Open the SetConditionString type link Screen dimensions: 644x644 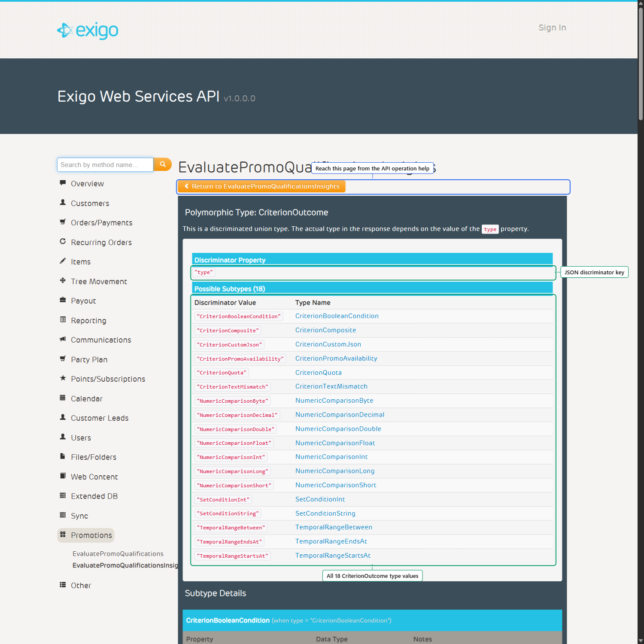click(x=325, y=513)
